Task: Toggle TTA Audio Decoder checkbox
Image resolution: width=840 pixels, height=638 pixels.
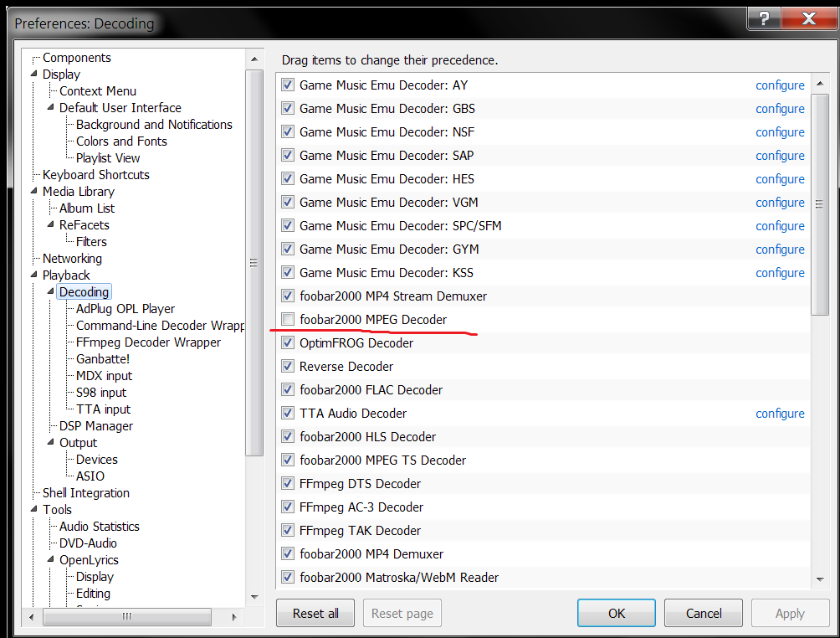Action: tap(288, 414)
